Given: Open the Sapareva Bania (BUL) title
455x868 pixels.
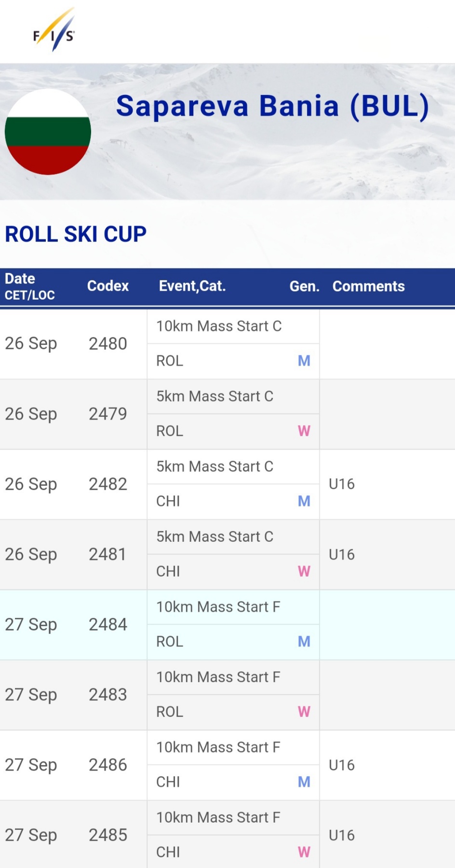Looking at the screenshot, I should pyautogui.click(x=272, y=106).
